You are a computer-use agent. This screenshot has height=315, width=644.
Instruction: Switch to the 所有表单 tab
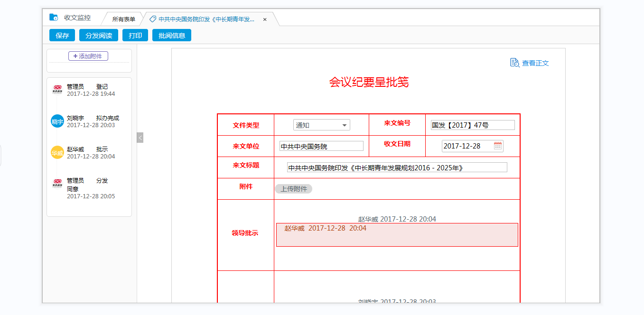[x=123, y=19]
